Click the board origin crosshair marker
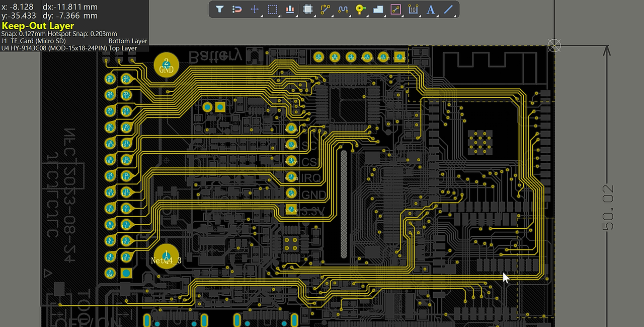The image size is (644, 327). tap(554, 46)
